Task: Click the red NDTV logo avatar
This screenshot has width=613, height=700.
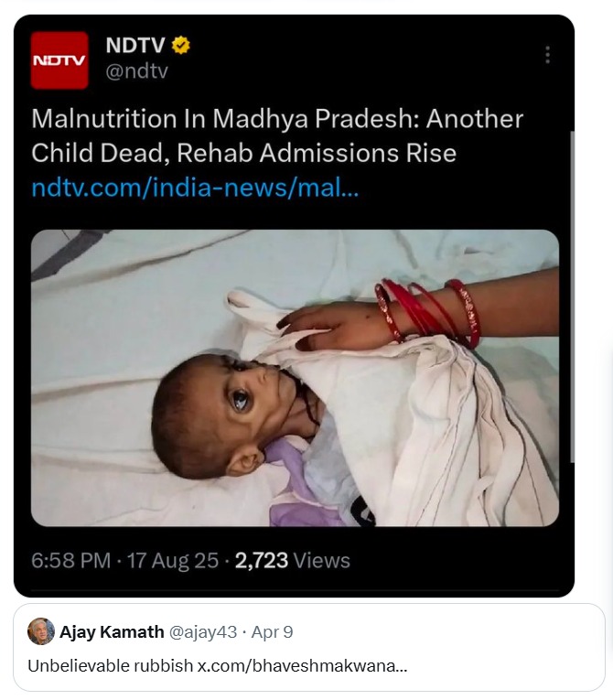Action: pos(59,60)
